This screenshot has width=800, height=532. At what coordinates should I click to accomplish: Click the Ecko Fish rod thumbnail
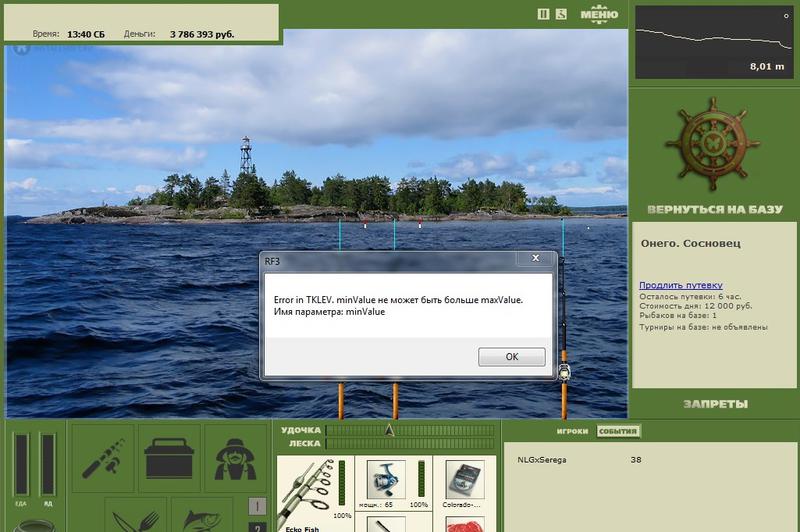308,493
